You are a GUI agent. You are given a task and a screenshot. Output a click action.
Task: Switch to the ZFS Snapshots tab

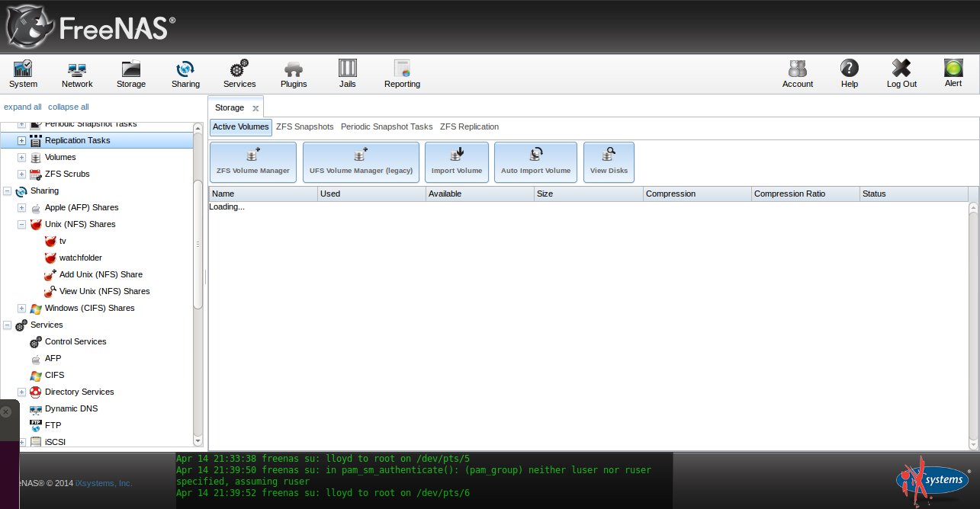[x=305, y=127]
